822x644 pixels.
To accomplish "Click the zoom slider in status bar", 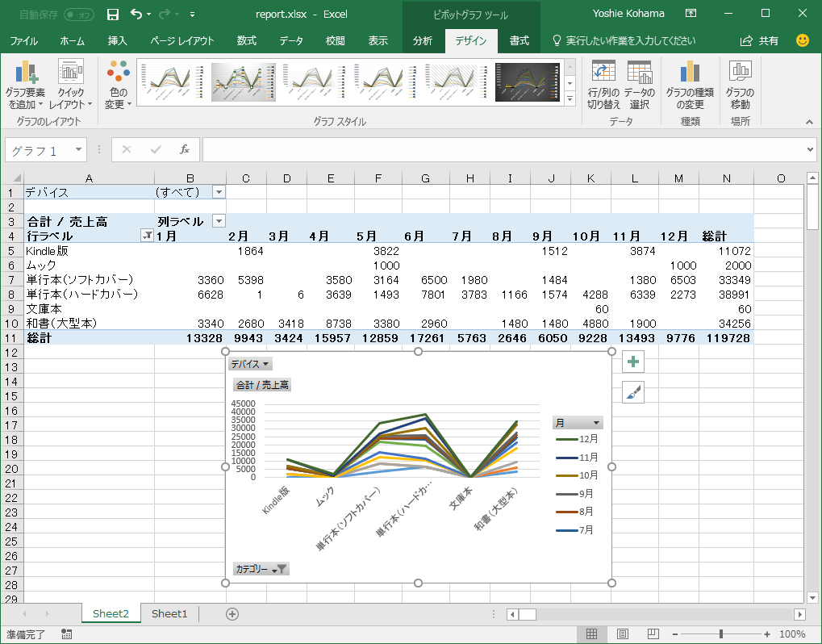I will 720,634.
